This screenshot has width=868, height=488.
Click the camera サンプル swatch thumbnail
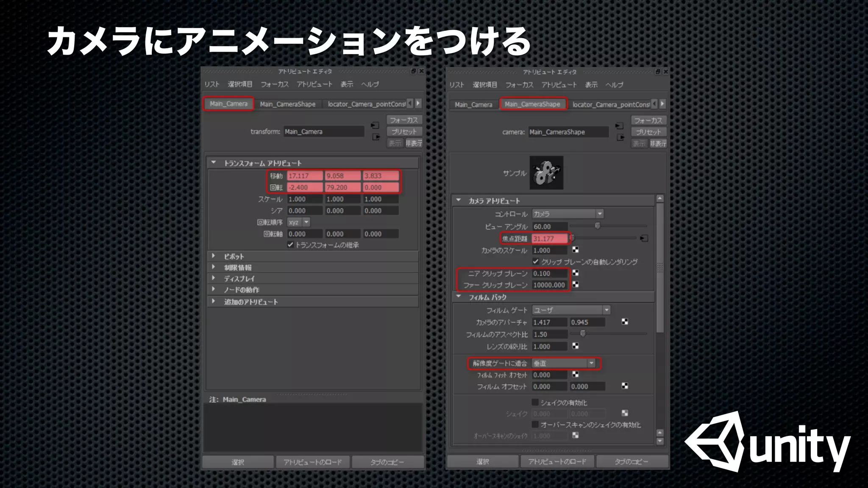point(546,172)
